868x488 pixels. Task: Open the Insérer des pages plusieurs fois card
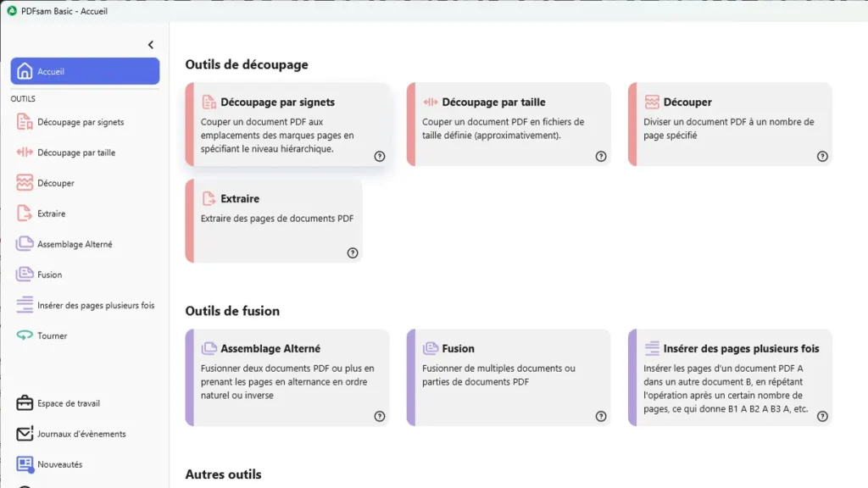tap(730, 378)
